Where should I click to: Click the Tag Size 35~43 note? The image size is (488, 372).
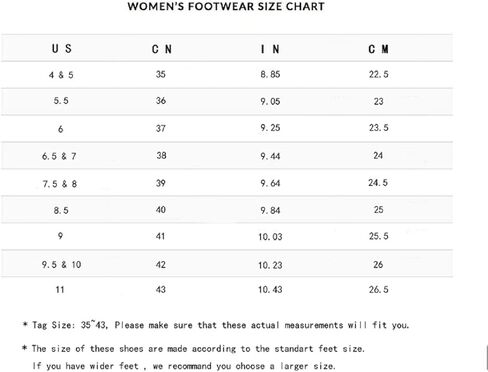point(216,325)
